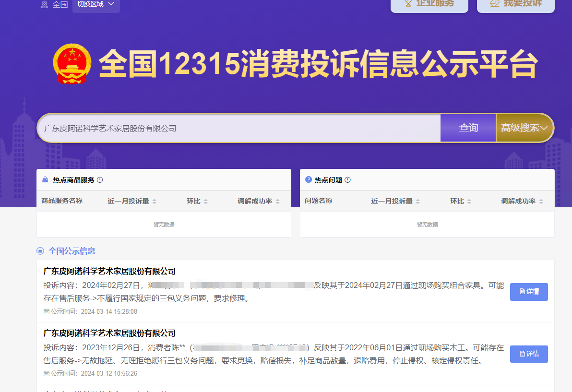Open the 企业服务 menu
Screen dimensions: 572x392
click(x=429, y=4)
